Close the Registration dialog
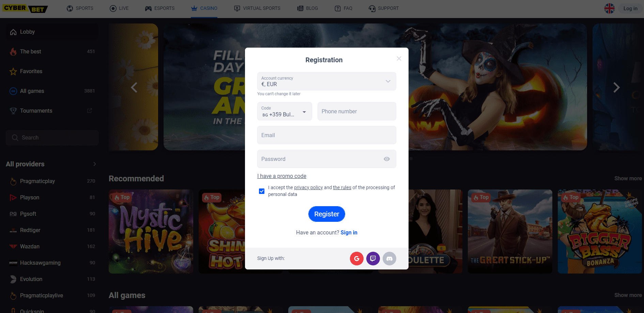The width and height of the screenshot is (644, 313). [x=399, y=59]
